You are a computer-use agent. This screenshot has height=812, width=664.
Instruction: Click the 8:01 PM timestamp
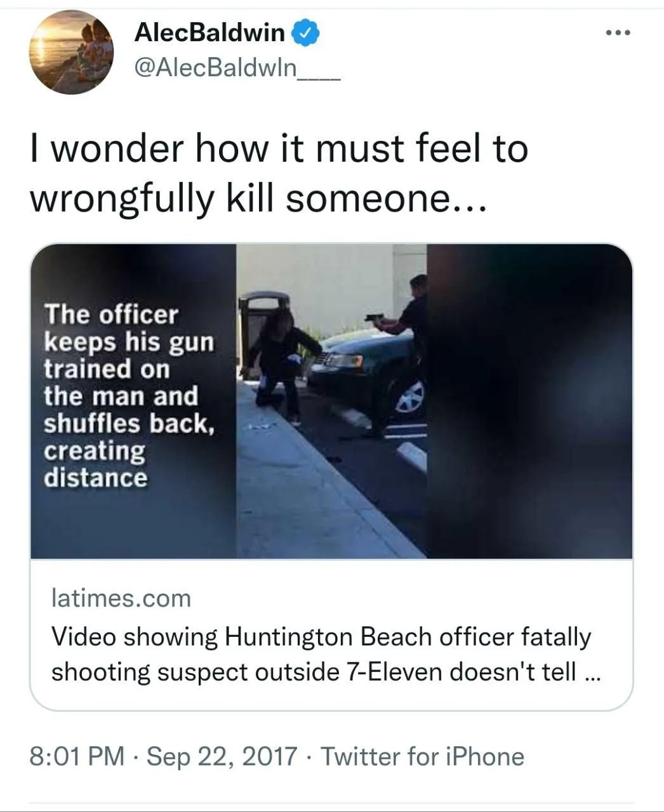pyautogui.click(x=77, y=756)
